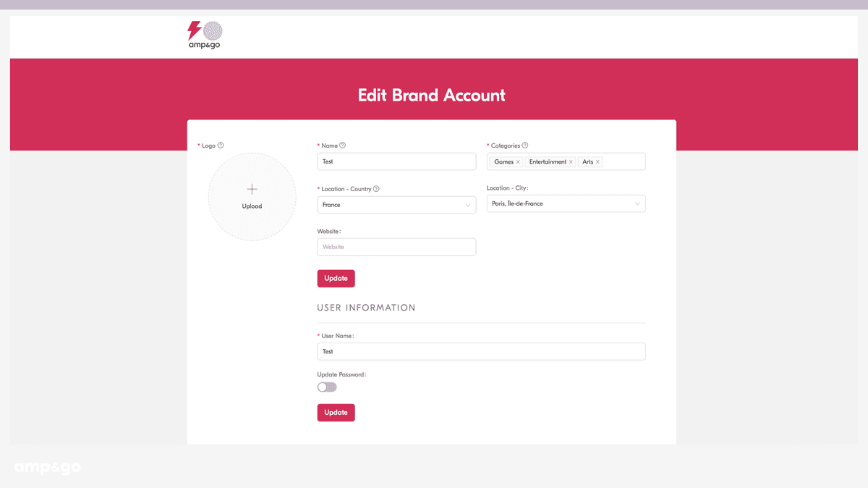Click help icon next to Location - Country
This screenshot has width=868, height=488.
[x=376, y=189]
